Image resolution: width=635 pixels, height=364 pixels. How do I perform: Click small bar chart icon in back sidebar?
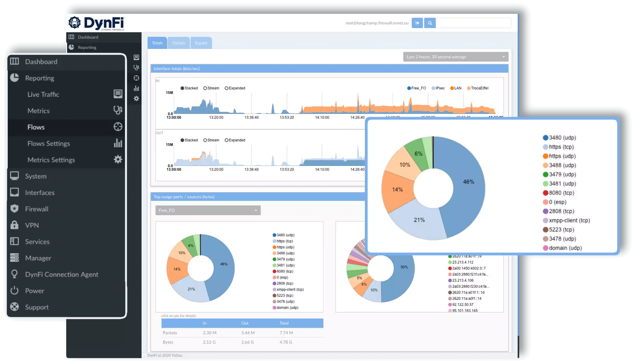[137, 89]
